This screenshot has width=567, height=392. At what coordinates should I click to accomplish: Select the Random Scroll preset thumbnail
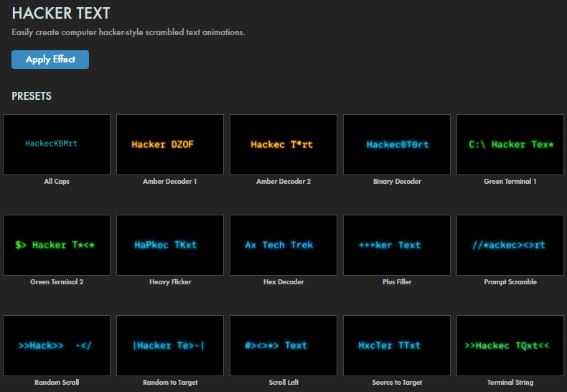point(57,346)
